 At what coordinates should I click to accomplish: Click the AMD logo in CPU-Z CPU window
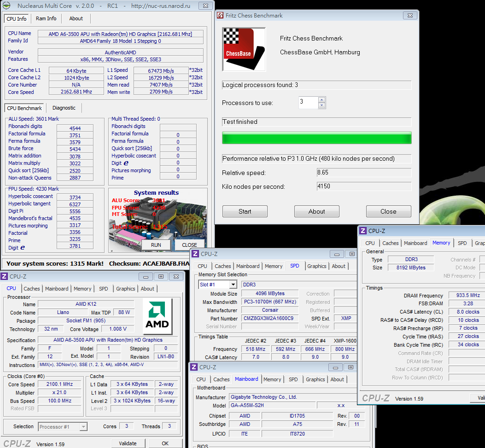157,317
